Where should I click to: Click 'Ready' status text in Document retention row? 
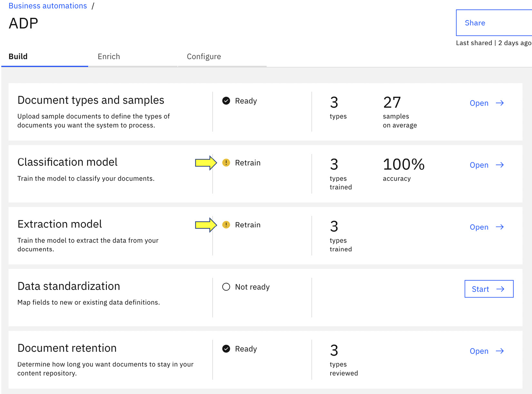tap(246, 349)
